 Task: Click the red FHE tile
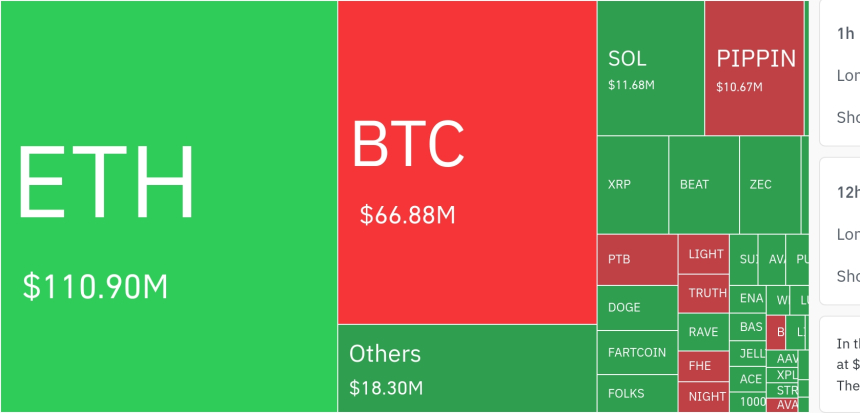[704, 366]
